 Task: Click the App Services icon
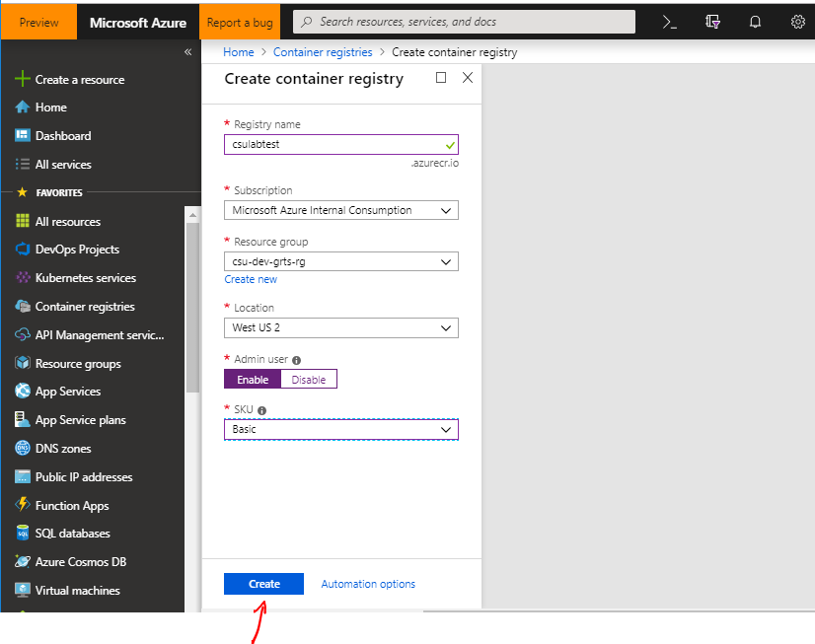click(23, 391)
